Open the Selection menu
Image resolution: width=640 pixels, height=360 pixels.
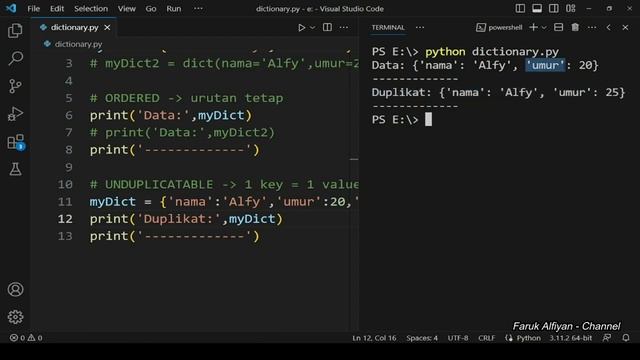[91, 9]
